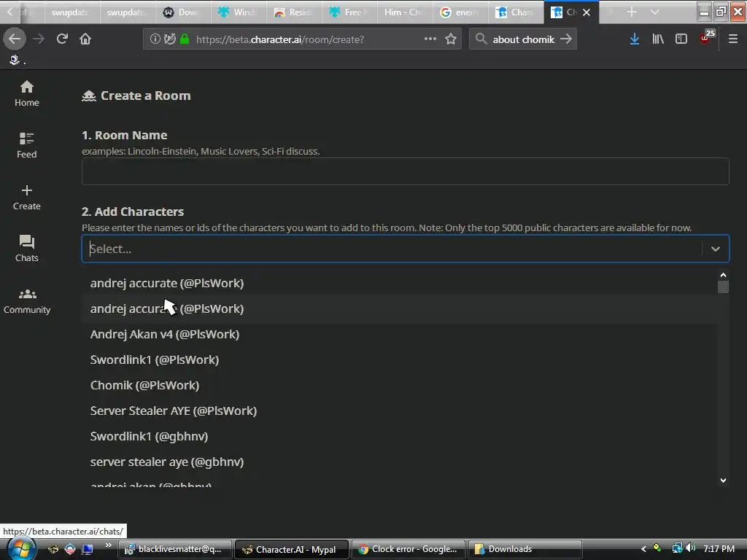
Task: Switch to the 'Resid' tab
Action: [x=293, y=12]
